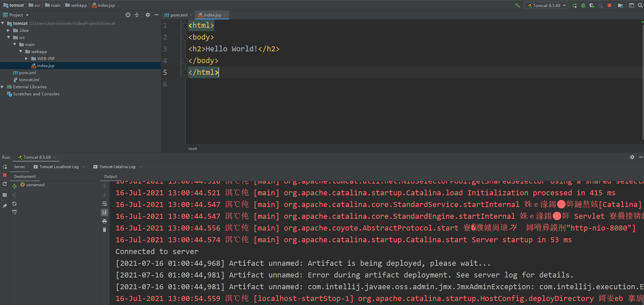Screen dimensions: 644x305
Task: Close Tomcat Localhost Log tab
Action: click(84, 167)
